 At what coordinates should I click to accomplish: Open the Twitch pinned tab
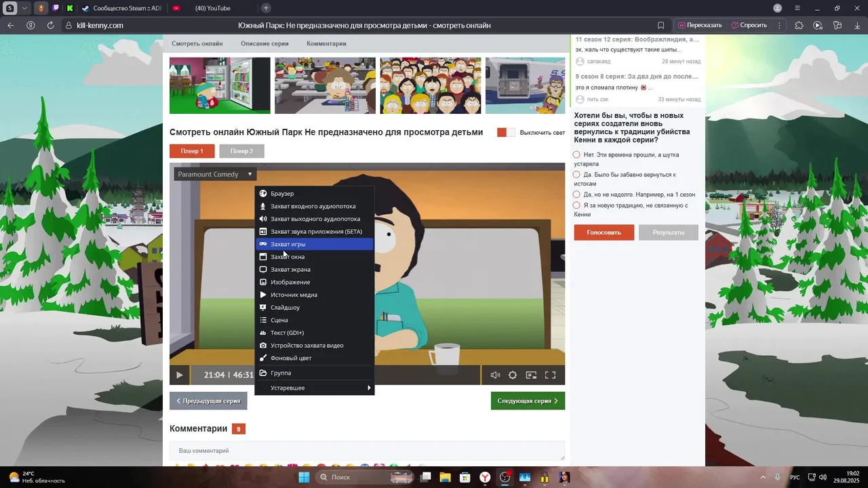tap(56, 8)
